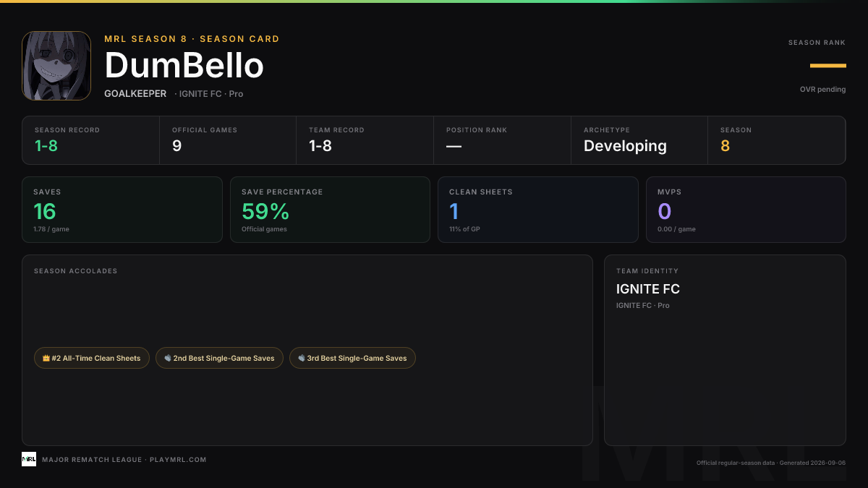Select the 2nd Best Single-Game Saves badge
The width and height of the screenshot is (868, 488).
coord(219,358)
